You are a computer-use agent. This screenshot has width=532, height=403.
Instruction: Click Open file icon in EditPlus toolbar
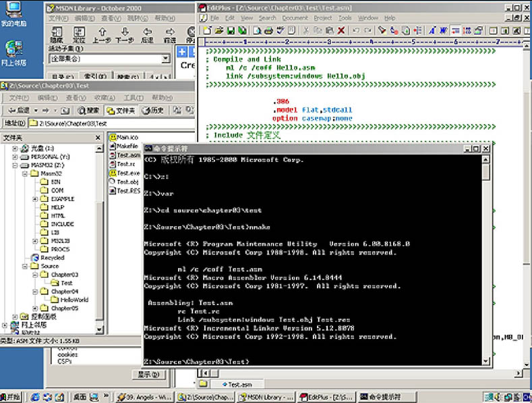tap(219, 30)
